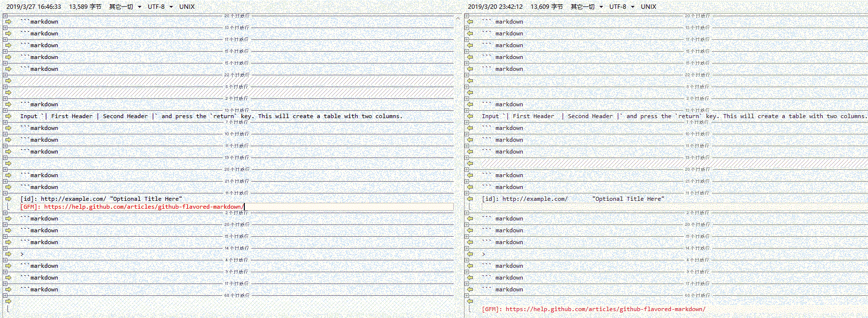Viewport: 868px width, 318px height.
Task: Click the left pane timestamp 2019/3/27 16:46:33
Action: 34,6
